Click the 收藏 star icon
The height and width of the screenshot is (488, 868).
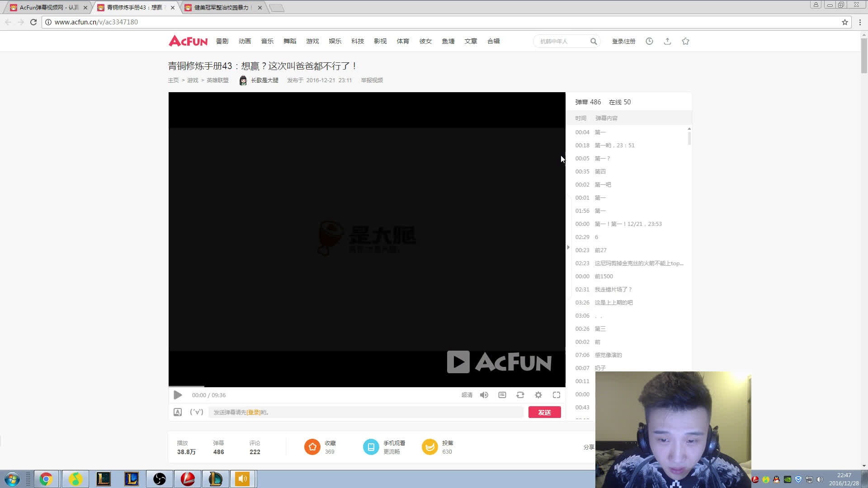pyautogui.click(x=312, y=447)
